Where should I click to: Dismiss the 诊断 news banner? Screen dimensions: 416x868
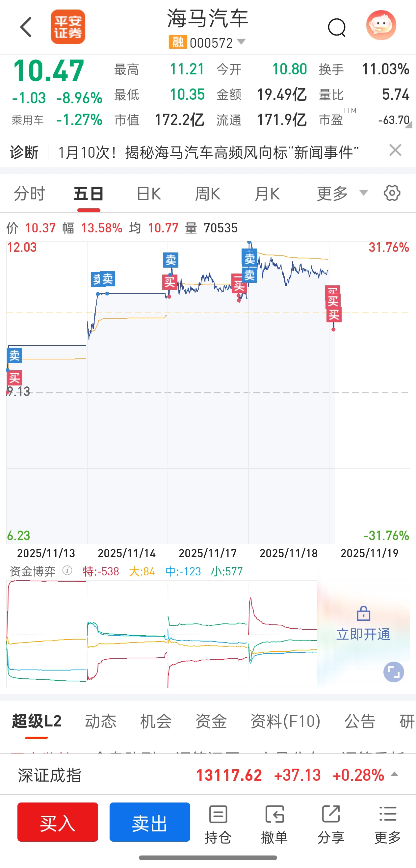pos(395,150)
